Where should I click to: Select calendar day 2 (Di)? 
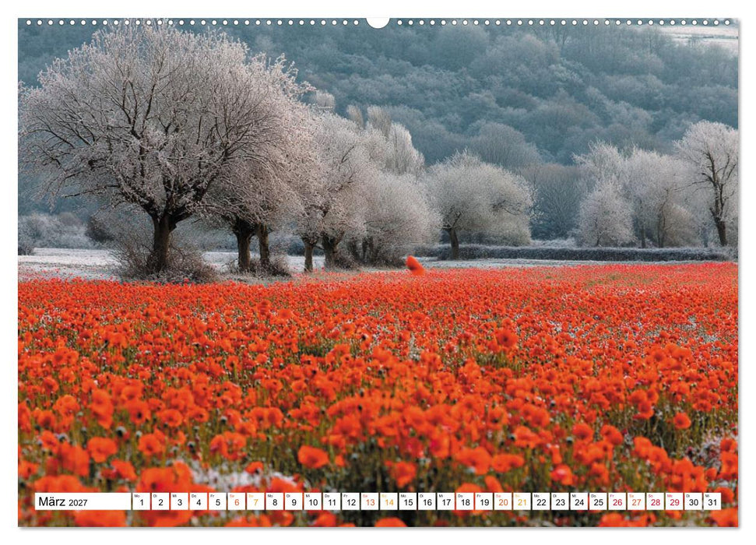point(160,501)
